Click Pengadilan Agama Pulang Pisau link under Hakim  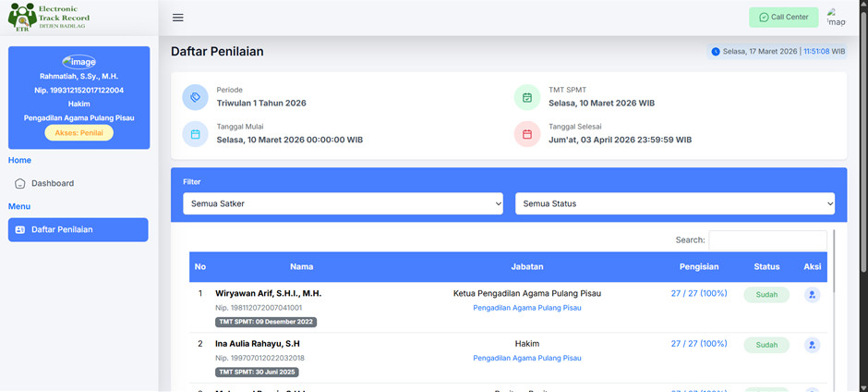526,358
